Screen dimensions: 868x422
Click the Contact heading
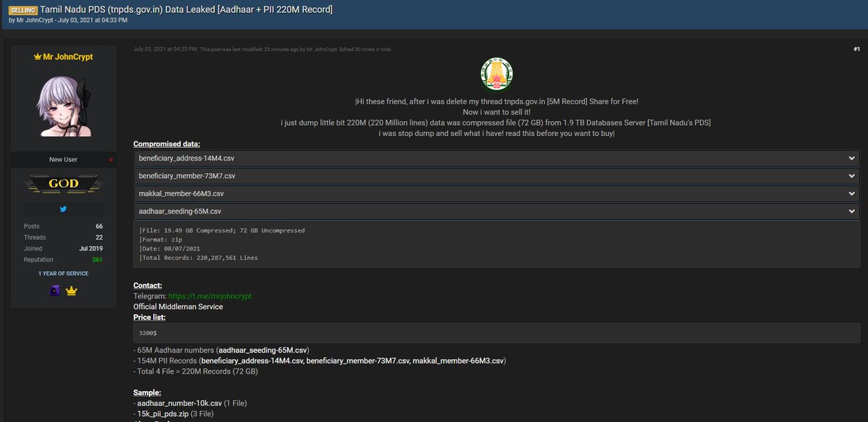point(148,285)
